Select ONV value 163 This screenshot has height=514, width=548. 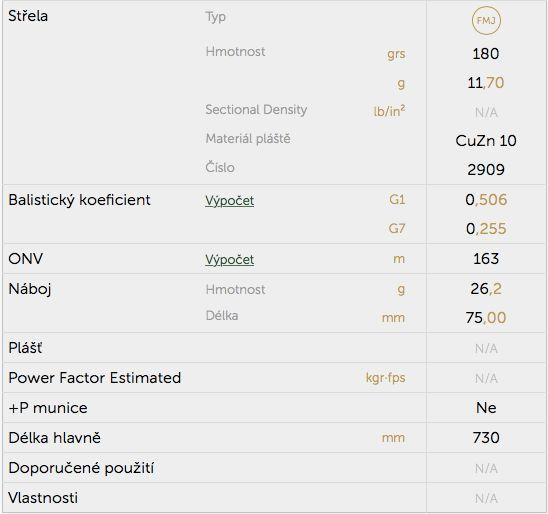coord(486,259)
